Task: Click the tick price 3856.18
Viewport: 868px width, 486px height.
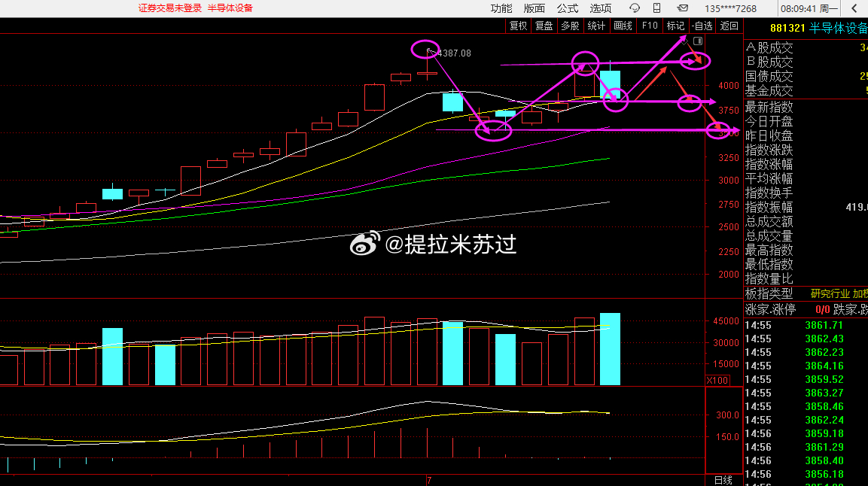Action: pos(824,475)
